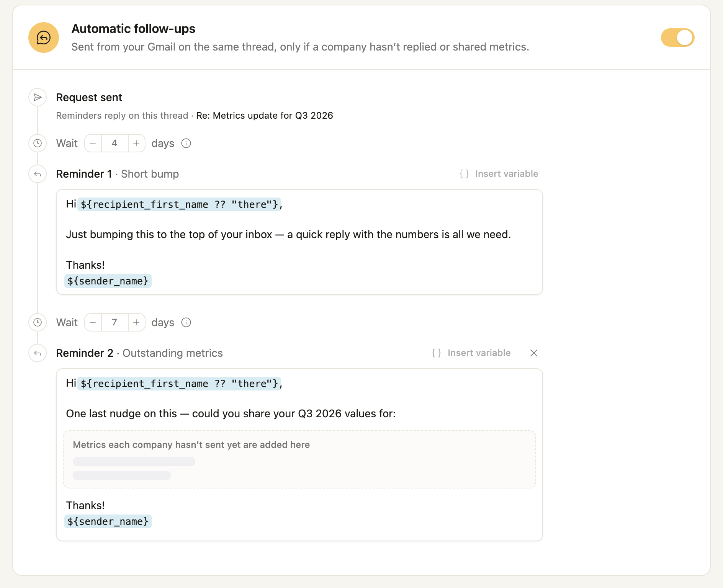Open info icon beside the 7 days wait
Image resolution: width=723 pixels, height=588 pixels.
186,322
